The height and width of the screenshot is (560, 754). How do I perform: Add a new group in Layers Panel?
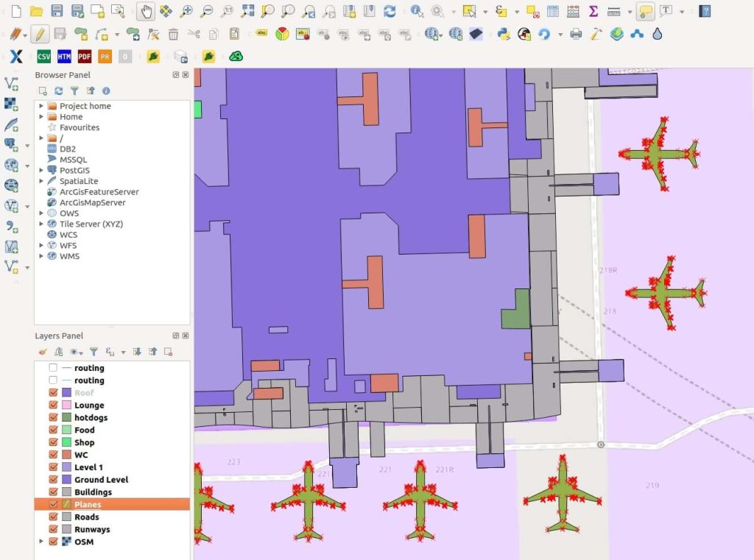pos(57,352)
